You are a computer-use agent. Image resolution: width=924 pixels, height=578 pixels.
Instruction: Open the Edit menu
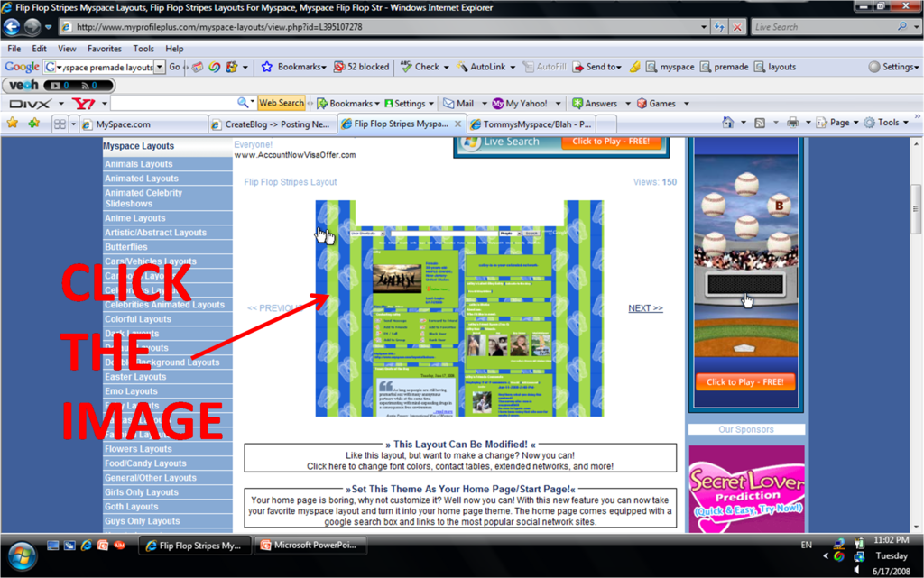coord(40,49)
